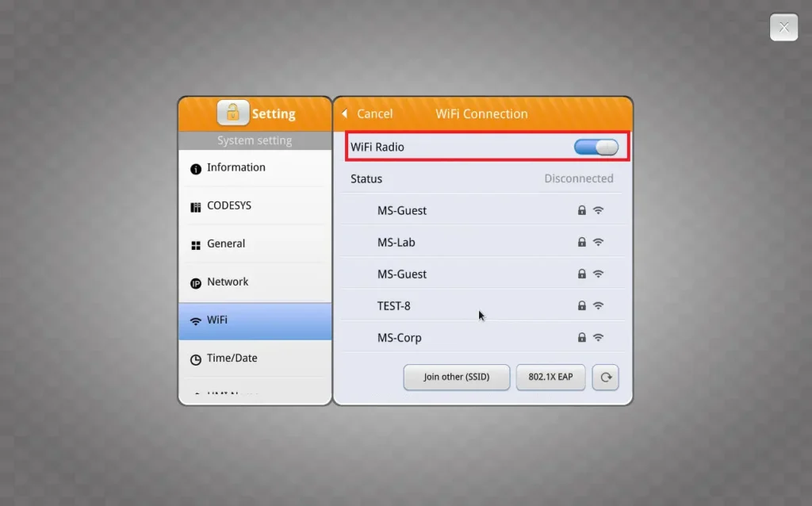Click the signal strength icon beside TEST-8
Viewport: 812px width, 506px height.
click(599, 305)
